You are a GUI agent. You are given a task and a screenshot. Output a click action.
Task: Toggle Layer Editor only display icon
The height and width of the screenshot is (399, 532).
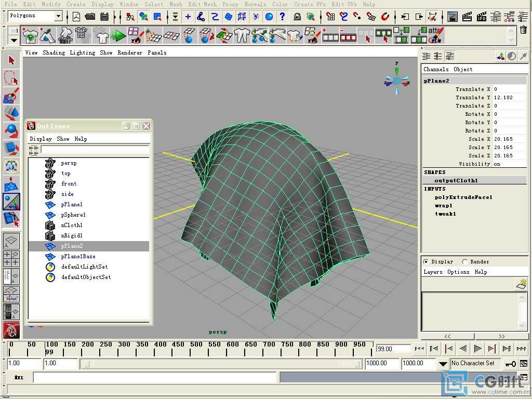[438, 56]
